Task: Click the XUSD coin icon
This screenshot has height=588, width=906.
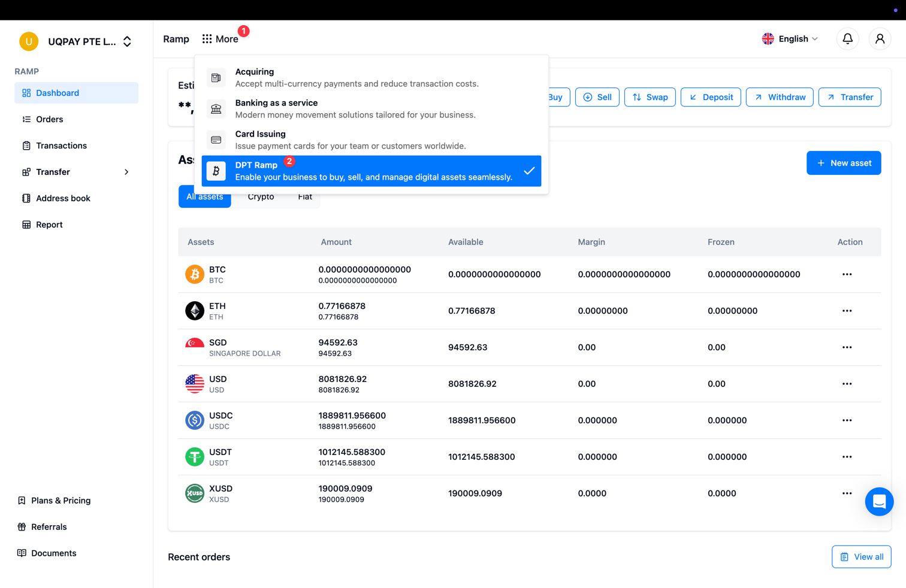Action: click(195, 493)
